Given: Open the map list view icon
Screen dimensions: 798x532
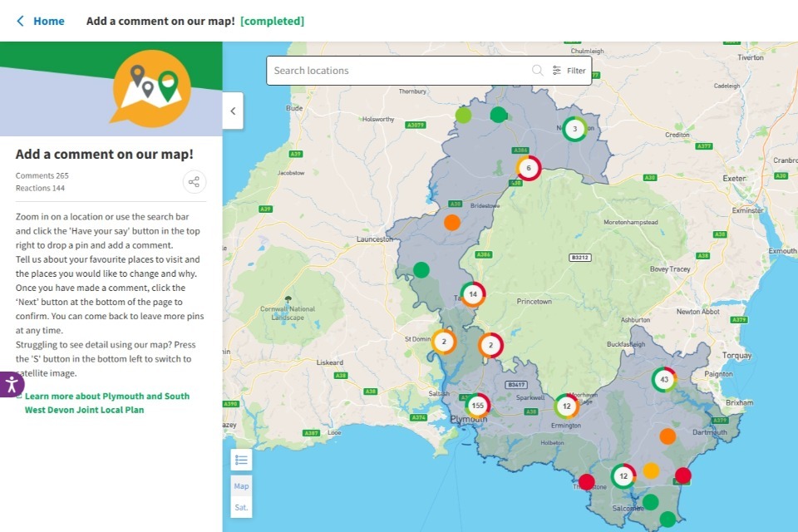Looking at the screenshot, I should [241, 460].
